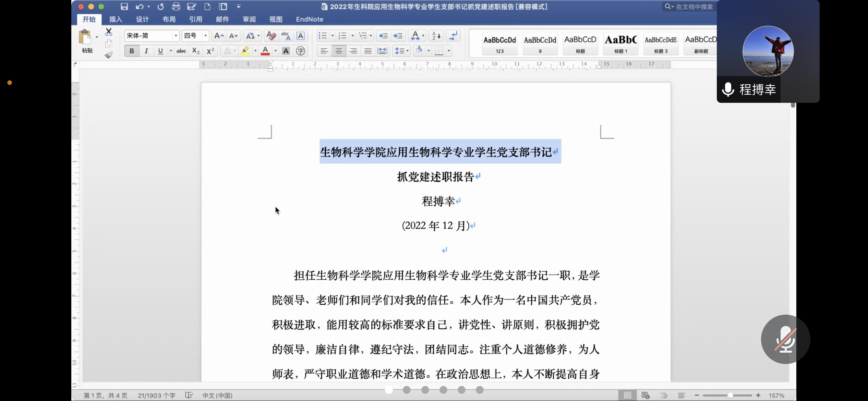Toggle the muted microphone button
This screenshot has height=401, width=868.
pyautogui.click(x=785, y=339)
